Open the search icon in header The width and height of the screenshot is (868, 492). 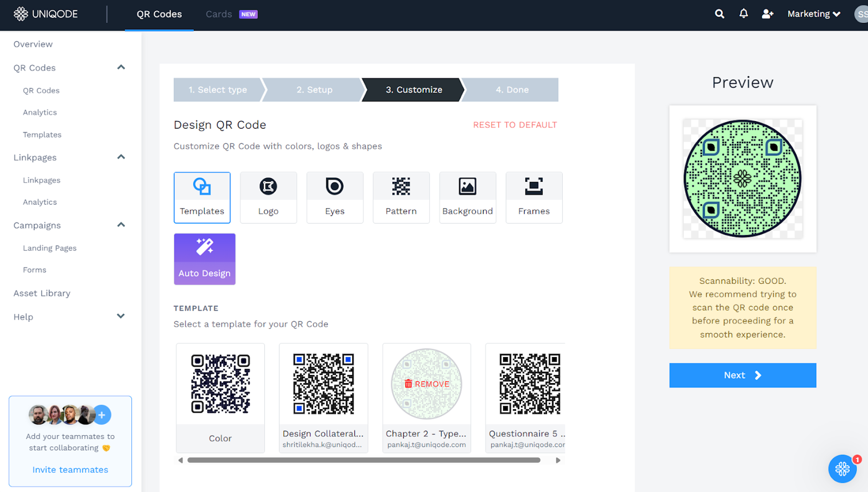coord(719,14)
